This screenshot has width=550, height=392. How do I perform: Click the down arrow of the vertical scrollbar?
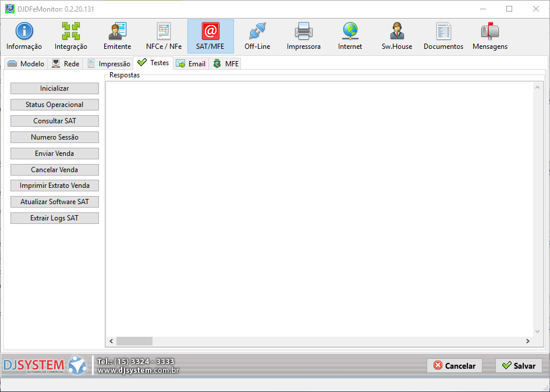click(537, 332)
